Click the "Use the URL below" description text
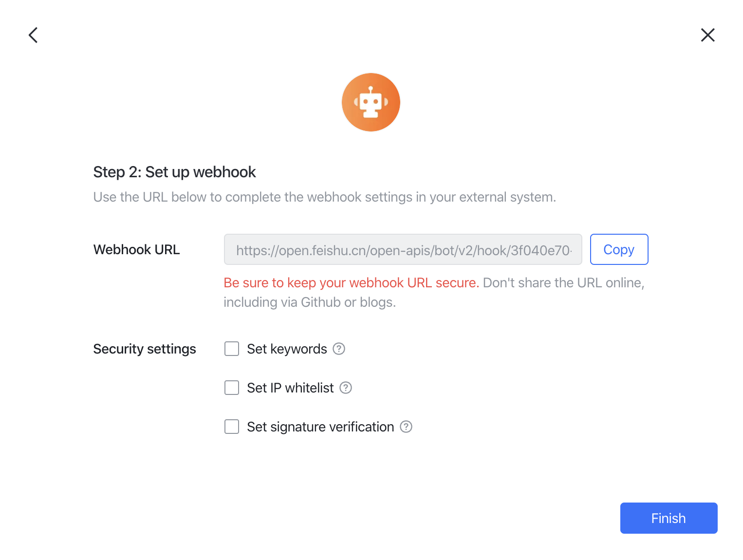 tap(324, 197)
